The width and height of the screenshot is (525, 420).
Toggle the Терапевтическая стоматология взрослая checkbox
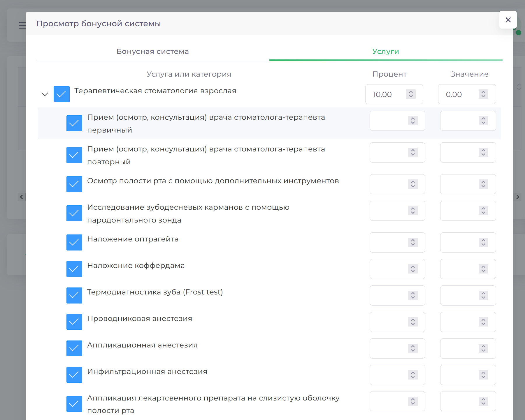pyautogui.click(x=62, y=94)
